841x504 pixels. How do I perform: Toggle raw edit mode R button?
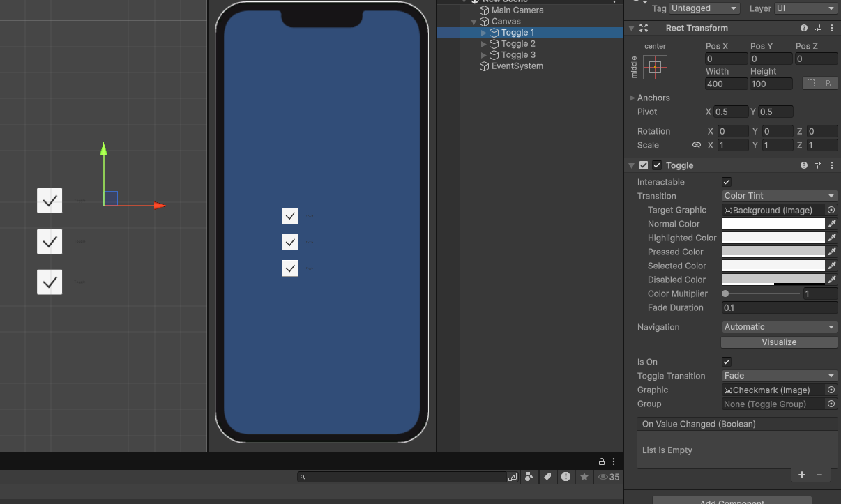pyautogui.click(x=828, y=83)
